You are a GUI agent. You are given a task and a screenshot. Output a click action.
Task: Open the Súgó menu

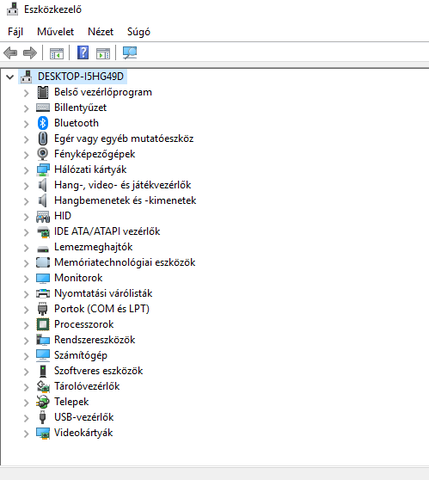click(x=139, y=32)
